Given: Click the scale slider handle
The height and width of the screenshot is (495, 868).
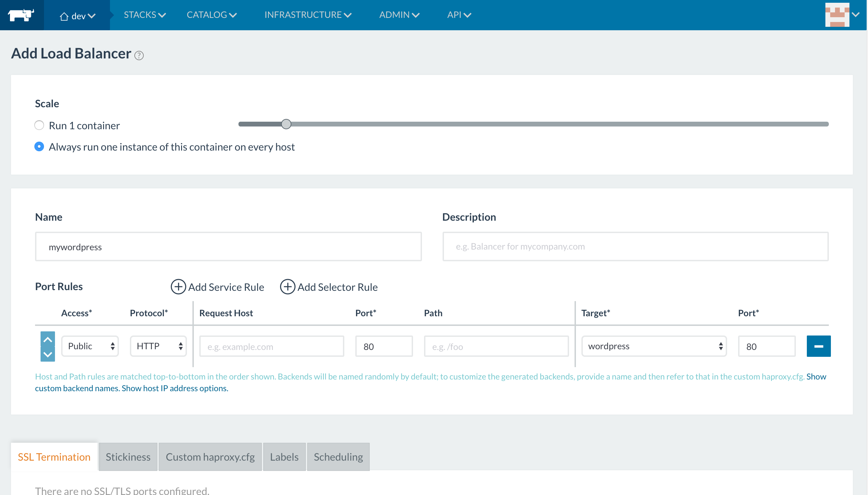Looking at the screenshot, I should click(x=286, y=124).
